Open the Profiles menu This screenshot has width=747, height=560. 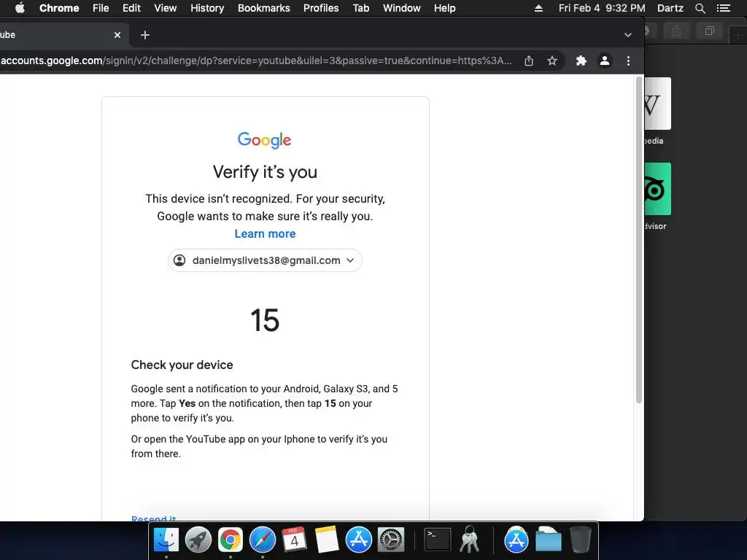click(x=321, y=8)
